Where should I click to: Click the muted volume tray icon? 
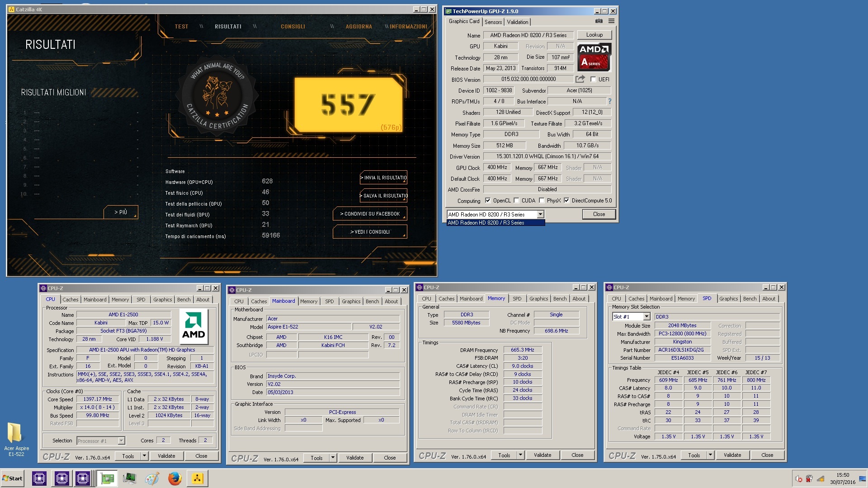799,479
